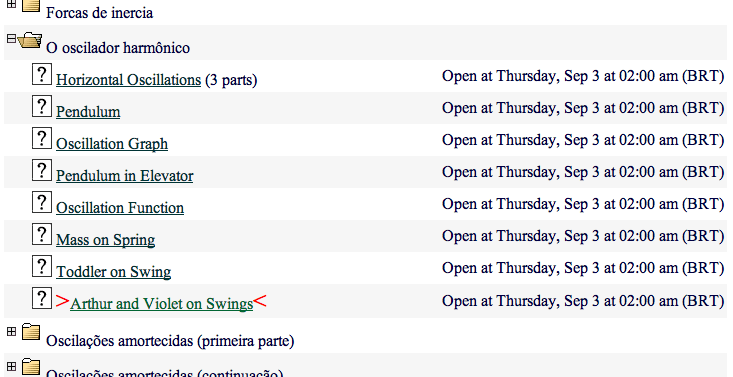733x377 pixels.
Task: Collapse the O oscilador harmônico folder
Action: (x=11, y=38)
